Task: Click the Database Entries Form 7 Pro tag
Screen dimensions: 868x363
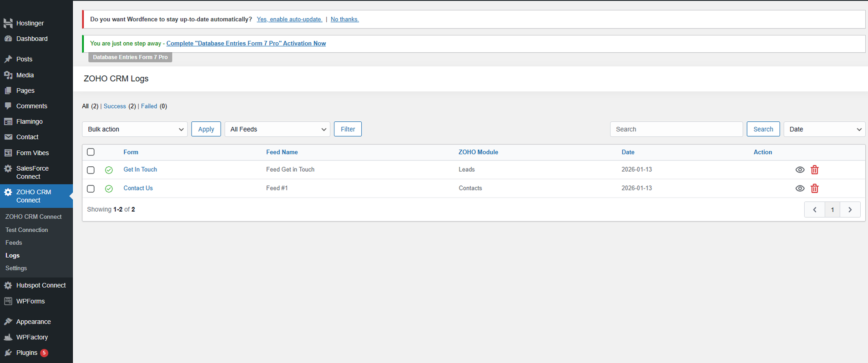Action: pos(130,57)
